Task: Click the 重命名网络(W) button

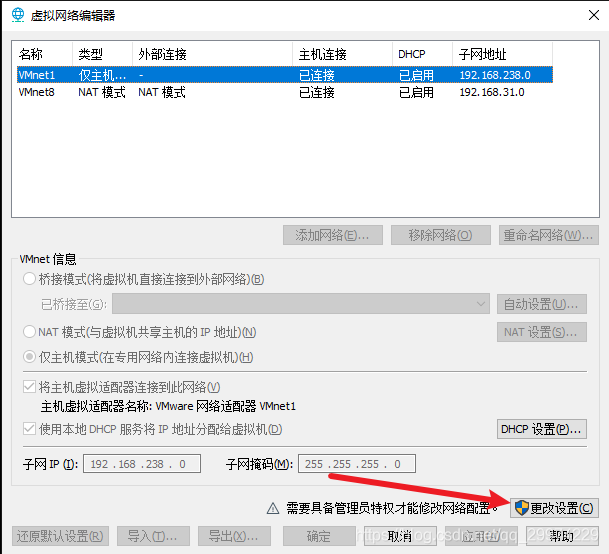Action: point(549,235)
